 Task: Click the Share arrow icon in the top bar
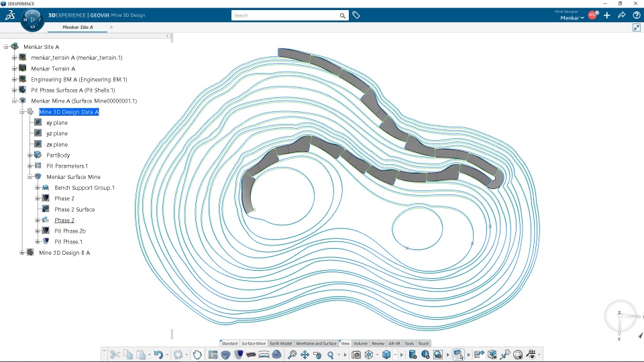click(622, 15)
